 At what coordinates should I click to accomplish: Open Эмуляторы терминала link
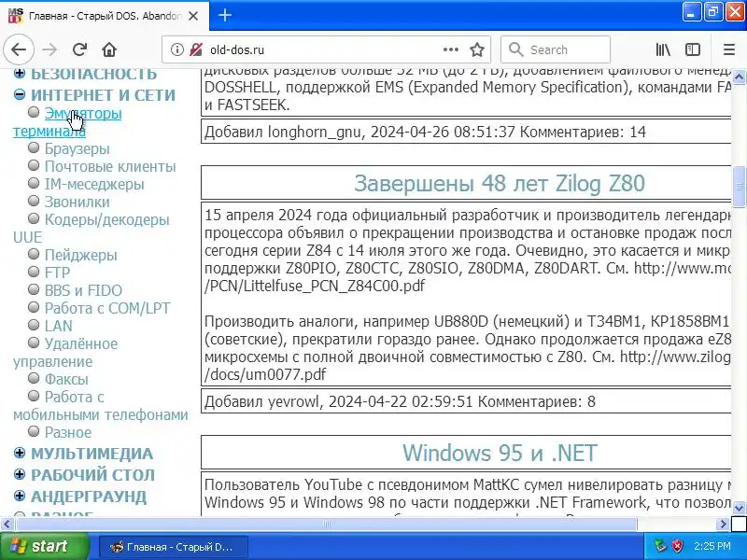(x=83, y=113)
